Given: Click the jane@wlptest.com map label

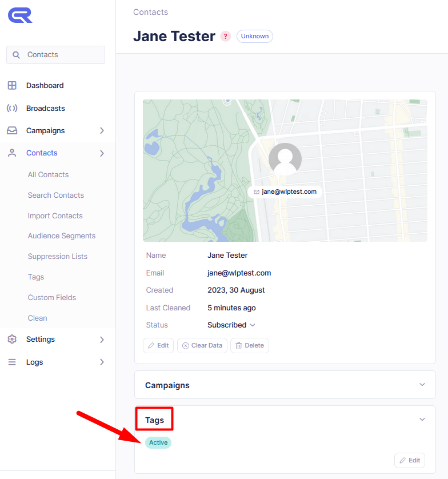Looking at the screenshot, I should 285,192.
